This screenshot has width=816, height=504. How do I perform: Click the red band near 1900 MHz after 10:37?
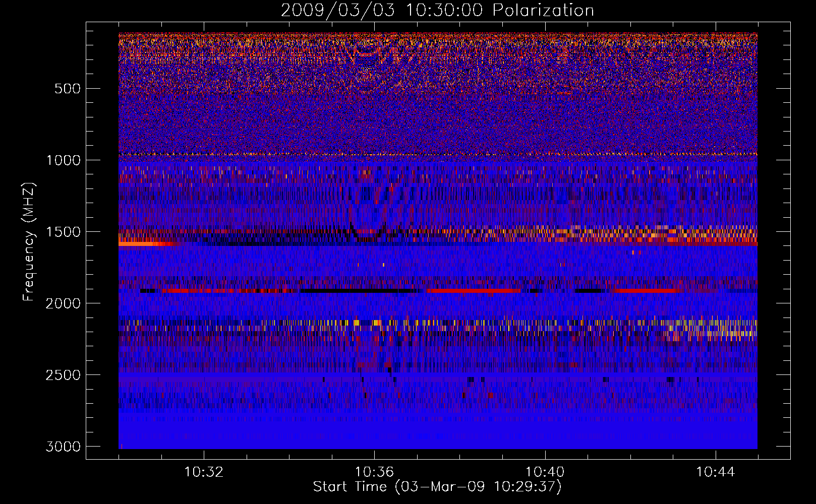[473, 291]
